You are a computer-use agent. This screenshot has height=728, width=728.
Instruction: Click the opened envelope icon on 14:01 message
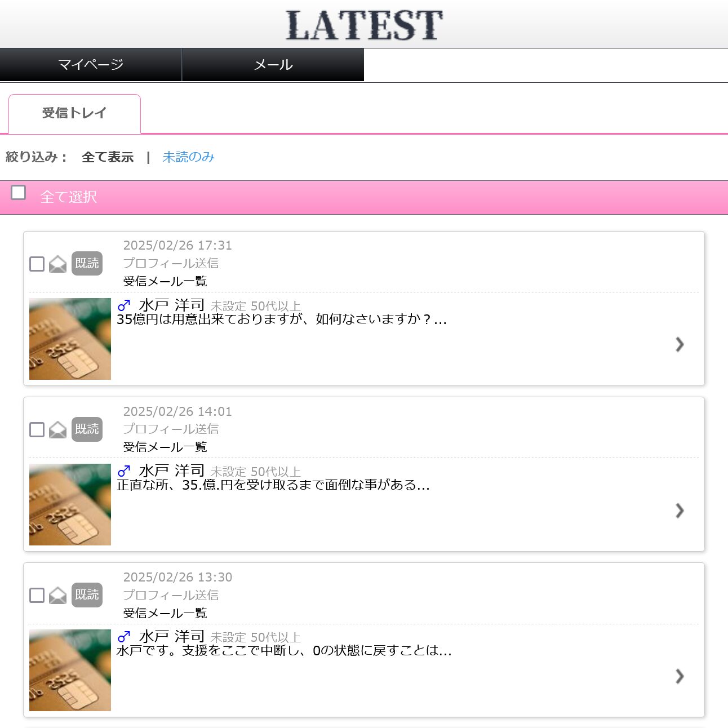[57, 429]
